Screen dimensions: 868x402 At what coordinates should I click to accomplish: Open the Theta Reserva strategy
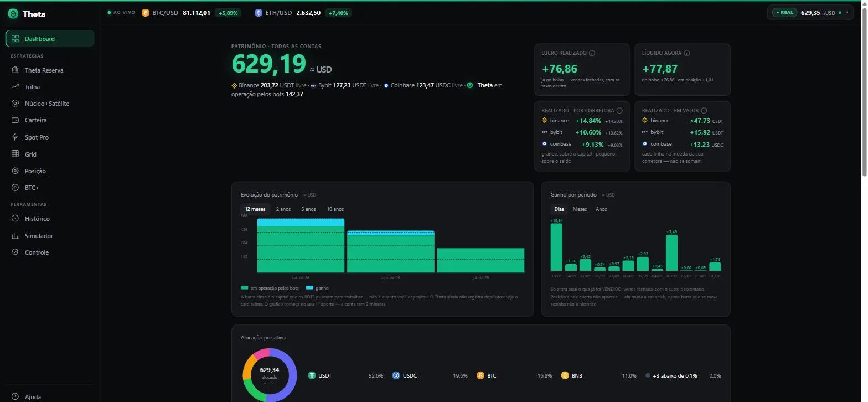50,70
